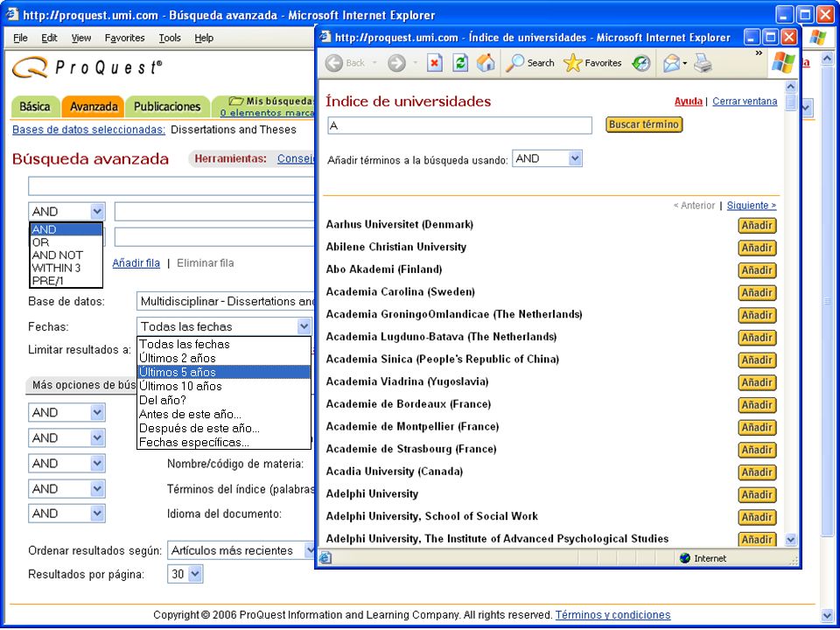The image size is (840, 630).
Task: Click Añadir for Academie de Bordeaux
Action: (x=757, y=405)
